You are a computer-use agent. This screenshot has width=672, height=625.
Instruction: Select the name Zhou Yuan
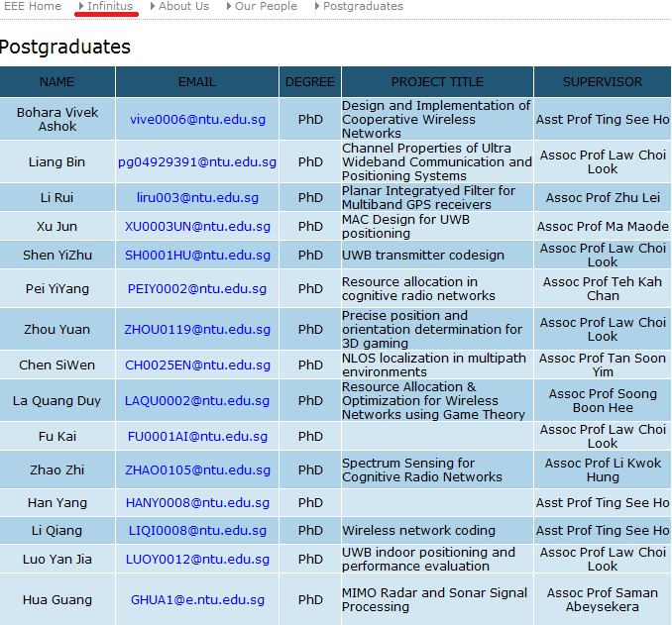tap(57, 329)
